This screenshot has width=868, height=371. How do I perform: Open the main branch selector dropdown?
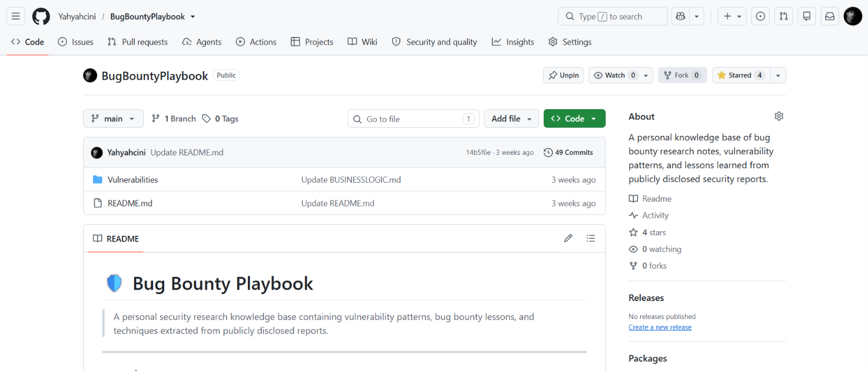coord(113,118)
